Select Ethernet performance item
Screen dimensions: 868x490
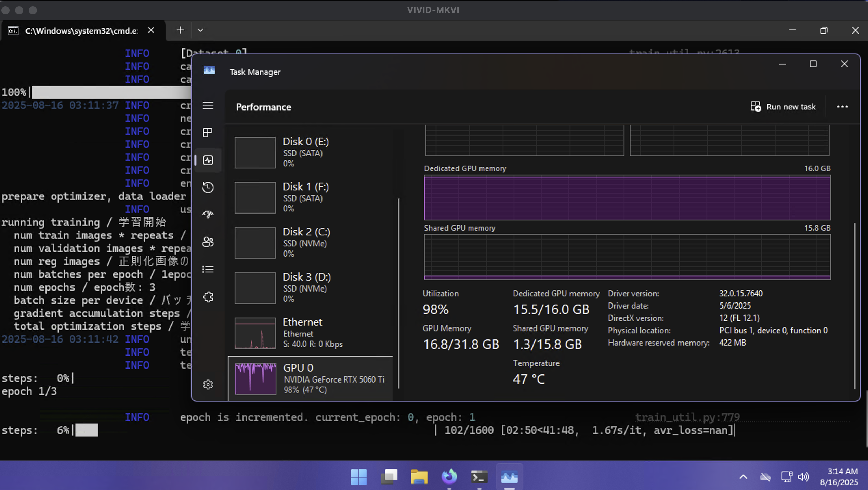tap(310, 333)
